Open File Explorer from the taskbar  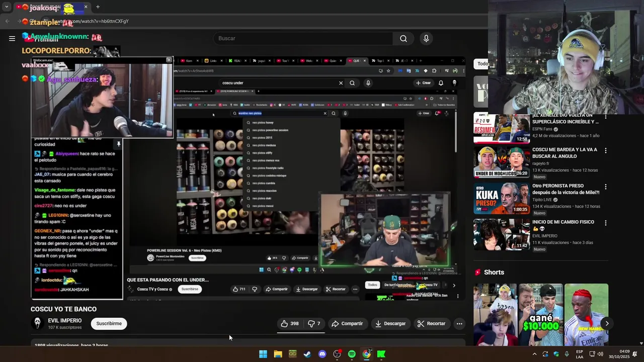point(278,354)
